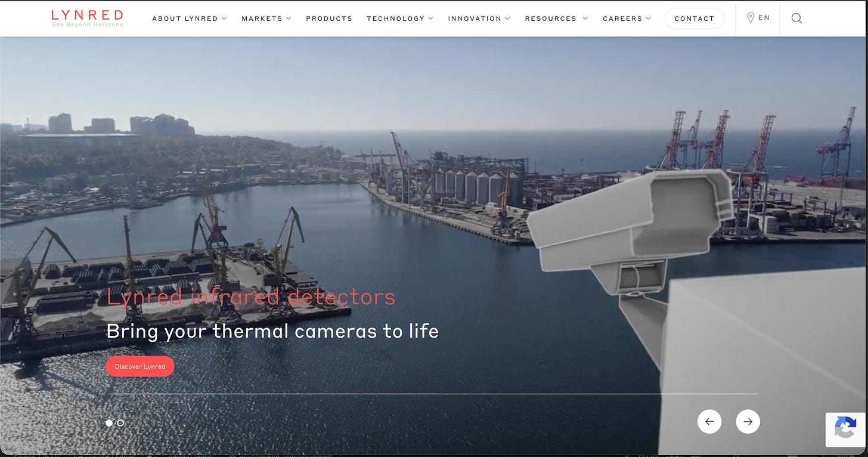Select the first slide indicator dot

(x=109, y=422)
